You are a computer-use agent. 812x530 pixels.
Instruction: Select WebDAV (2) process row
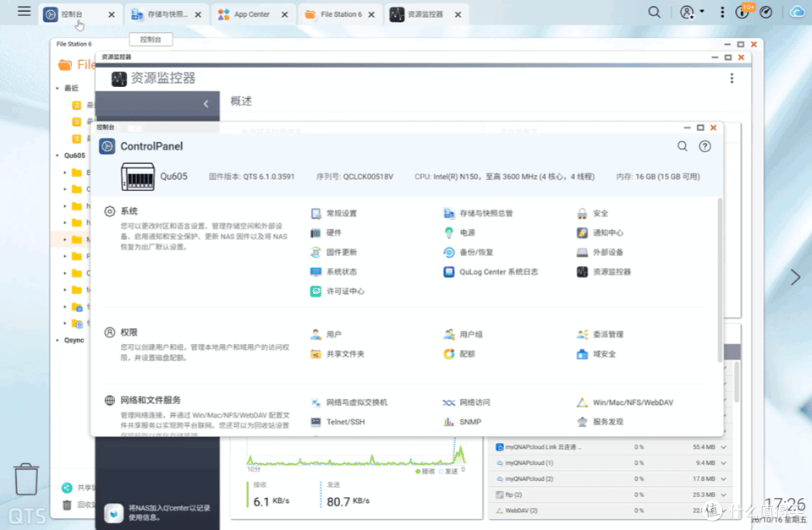[611, 511]
